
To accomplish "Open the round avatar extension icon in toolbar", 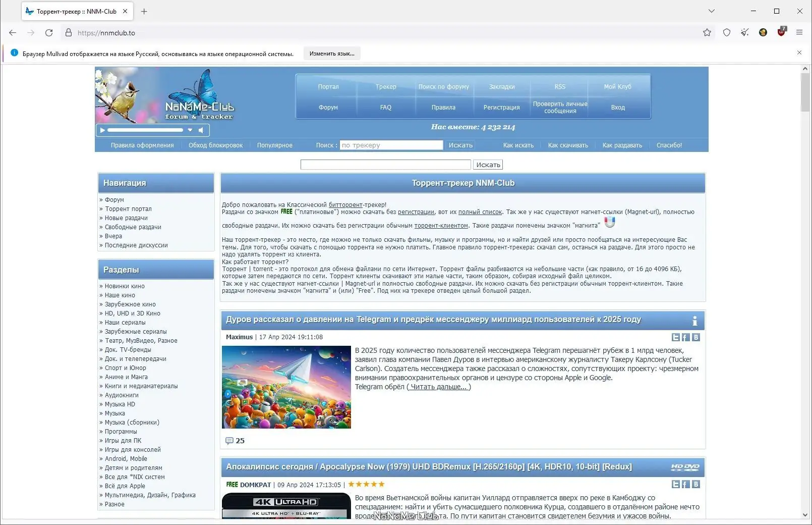I will point(763,32).
